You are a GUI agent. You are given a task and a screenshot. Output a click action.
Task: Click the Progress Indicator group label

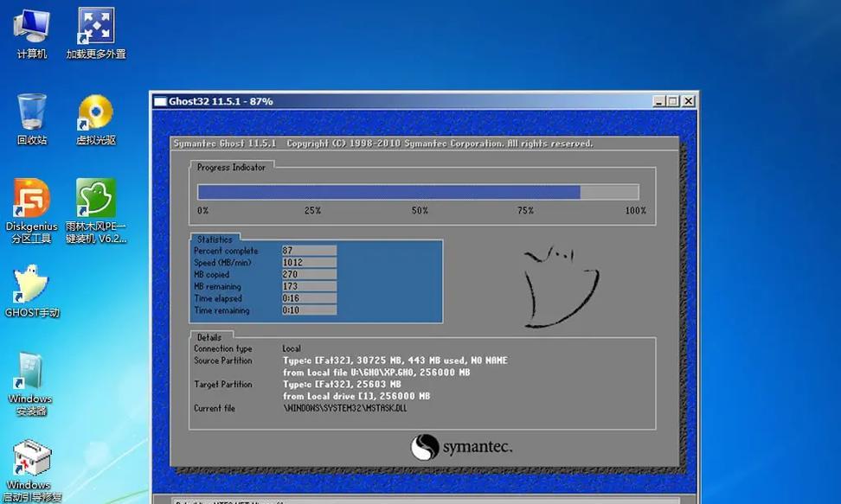(231, 168)
